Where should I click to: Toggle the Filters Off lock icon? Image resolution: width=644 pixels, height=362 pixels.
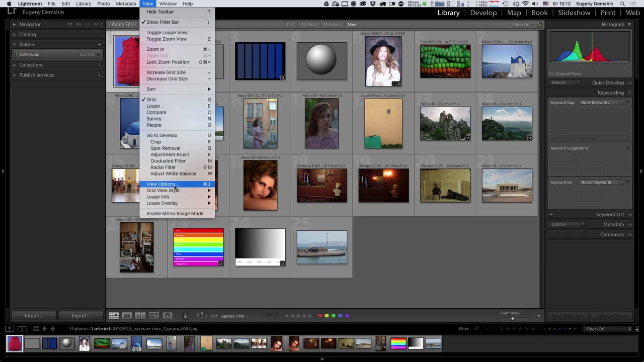pos(540,24)
